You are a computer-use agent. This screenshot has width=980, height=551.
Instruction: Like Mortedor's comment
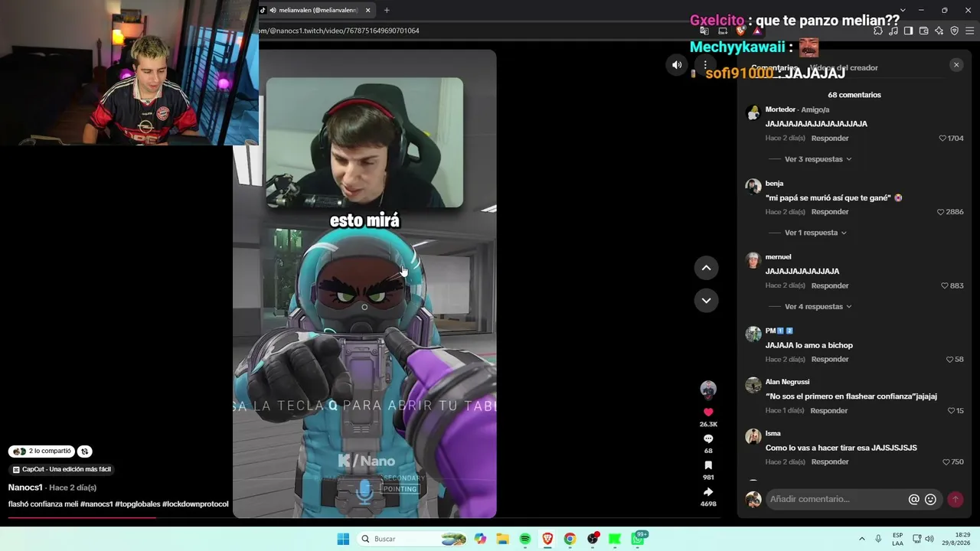(x=942, y=139)
